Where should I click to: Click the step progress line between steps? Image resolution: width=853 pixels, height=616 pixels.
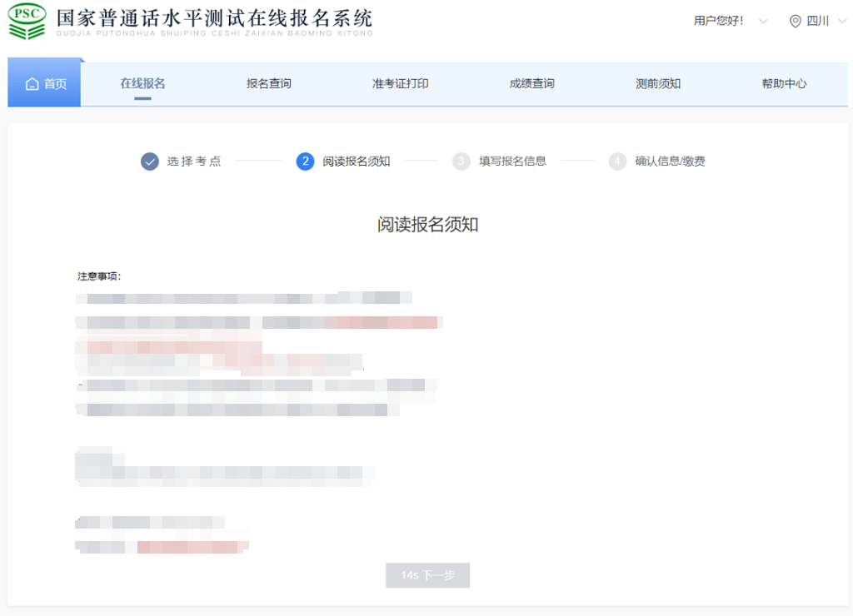coord(258,161)
